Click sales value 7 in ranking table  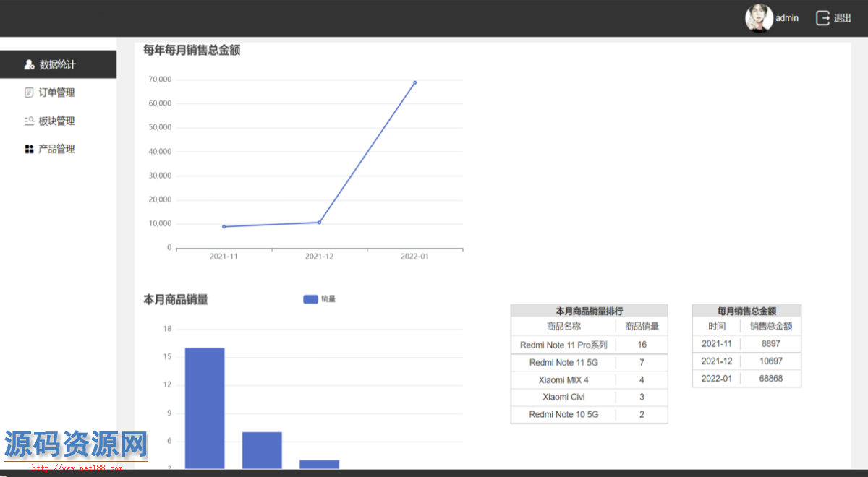(x=642, y=362)
